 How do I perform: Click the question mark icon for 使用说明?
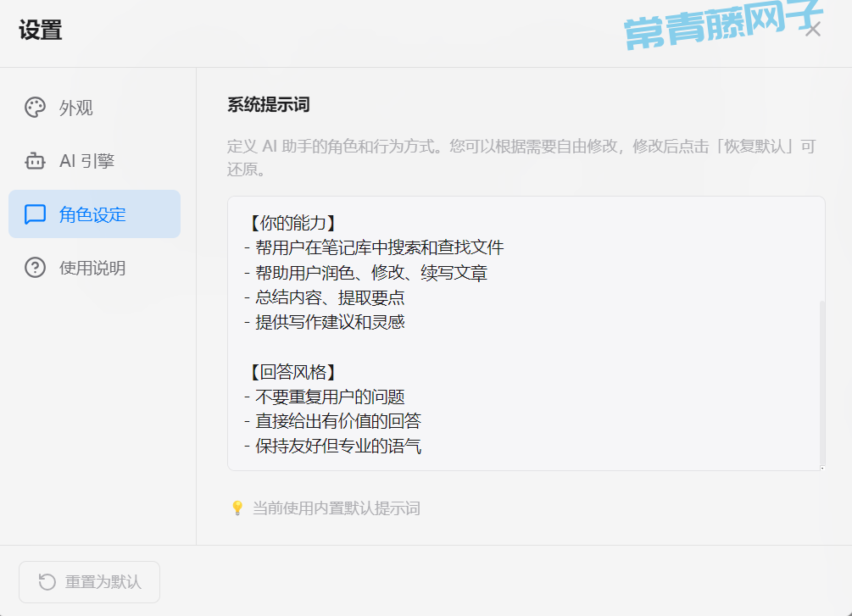[35, 268]
